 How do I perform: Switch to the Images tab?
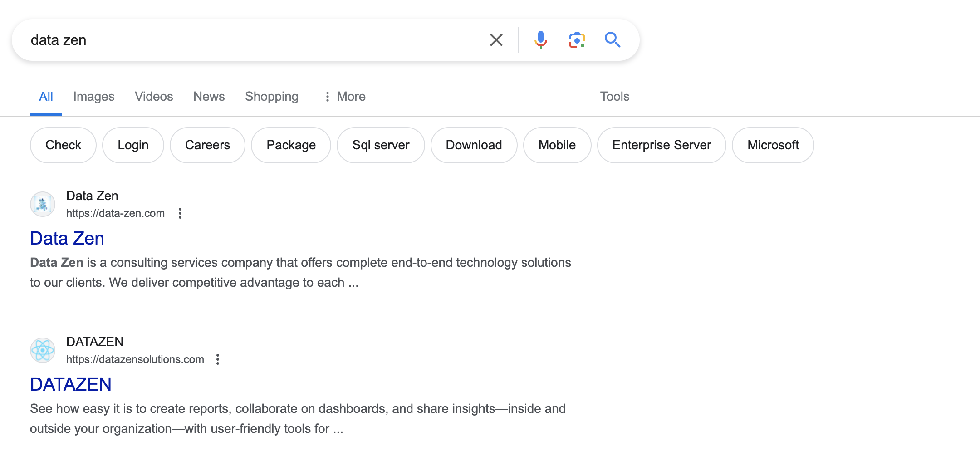[93, 97]
